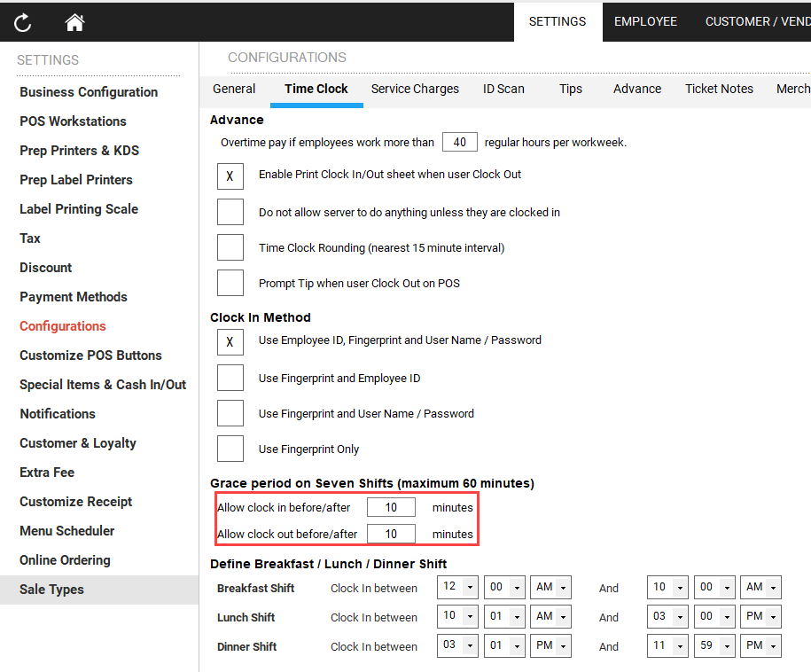The height and width of the screenshot is (672, 811).
Task: Uncheck Enable Print Clock In/Out sheet
Action: tap(230, 176)
